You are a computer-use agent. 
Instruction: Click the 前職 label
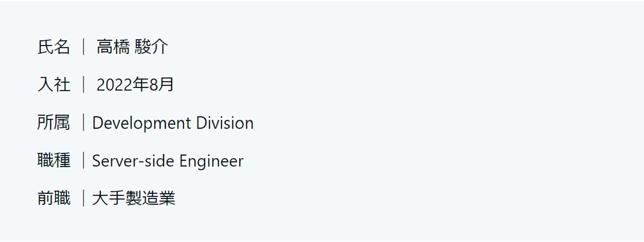coord(54,198)
